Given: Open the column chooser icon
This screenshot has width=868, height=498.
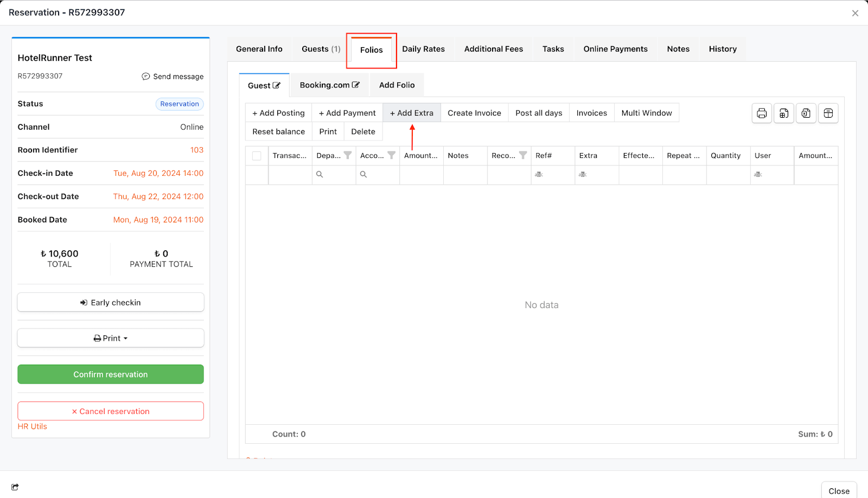Looking at the screenshot, I should 828,113.
